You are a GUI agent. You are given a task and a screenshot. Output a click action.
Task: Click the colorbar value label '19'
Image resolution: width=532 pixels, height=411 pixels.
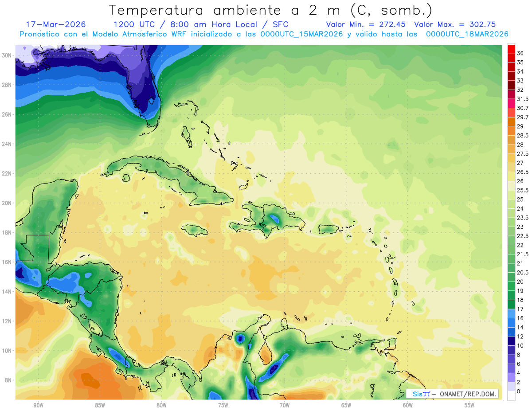520,291
